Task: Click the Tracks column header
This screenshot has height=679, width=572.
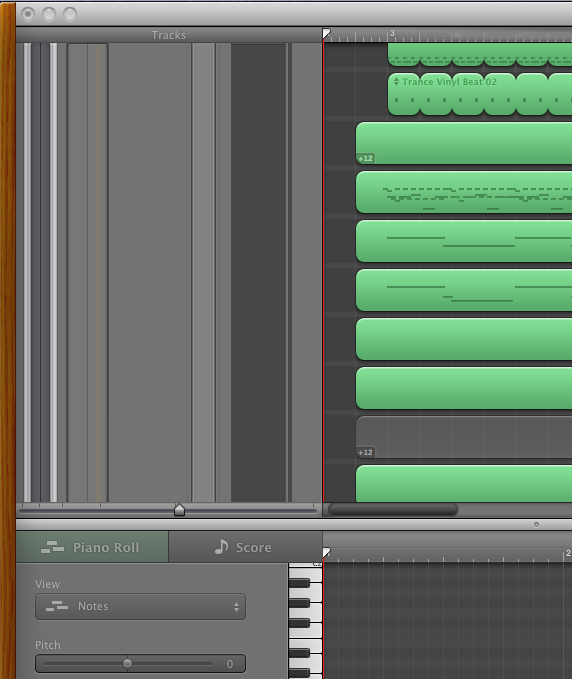Action: (x=169, y=35)
